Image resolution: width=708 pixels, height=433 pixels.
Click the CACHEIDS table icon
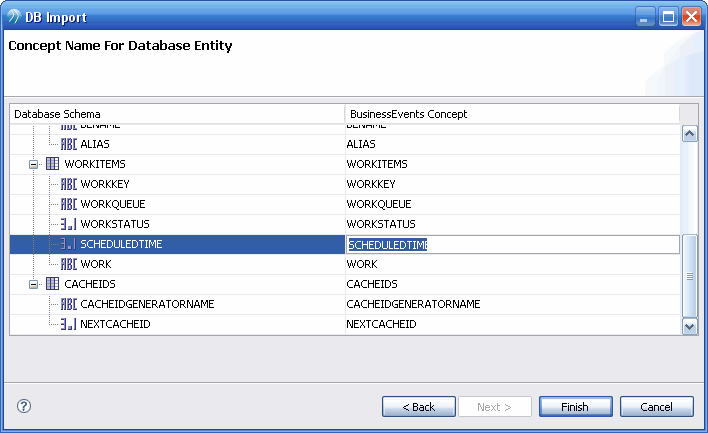[x=53, y=284]
